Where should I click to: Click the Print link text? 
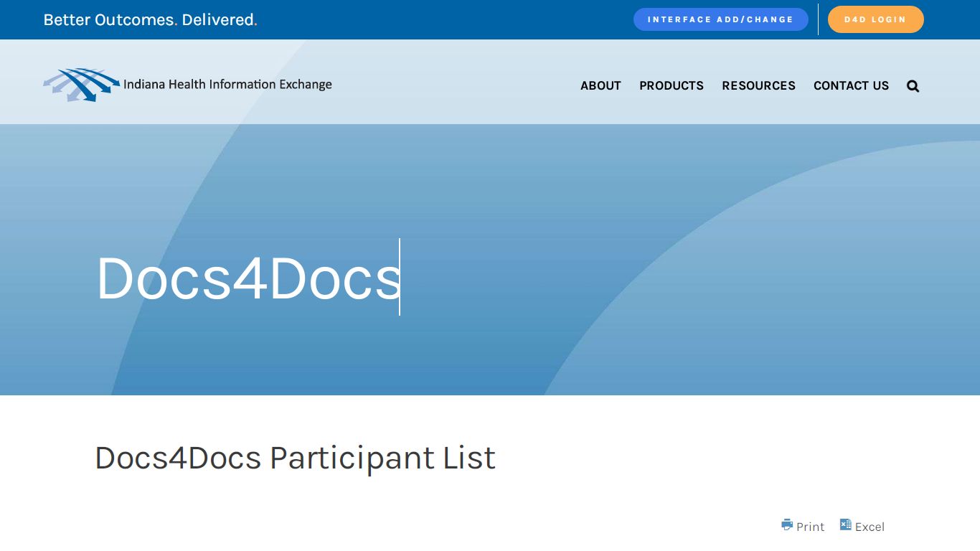coord(811,527)
